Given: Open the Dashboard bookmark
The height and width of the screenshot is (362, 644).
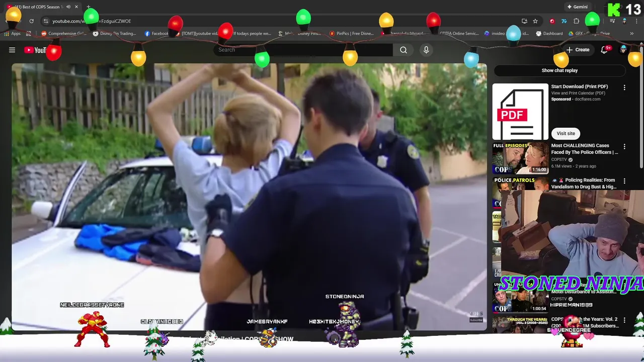Looking at the screenshot, I should pyautogui.click(x=549, y=34).
